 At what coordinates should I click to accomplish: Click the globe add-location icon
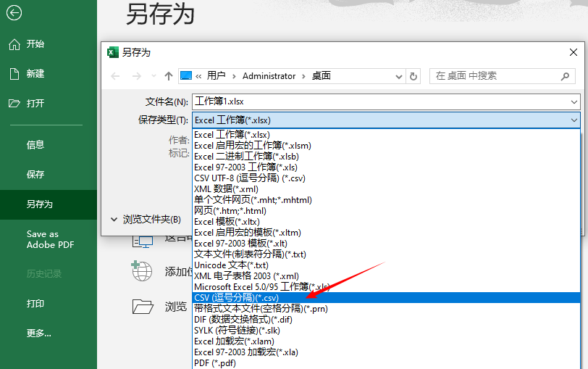pyautogui.click(x=141, y=271)
